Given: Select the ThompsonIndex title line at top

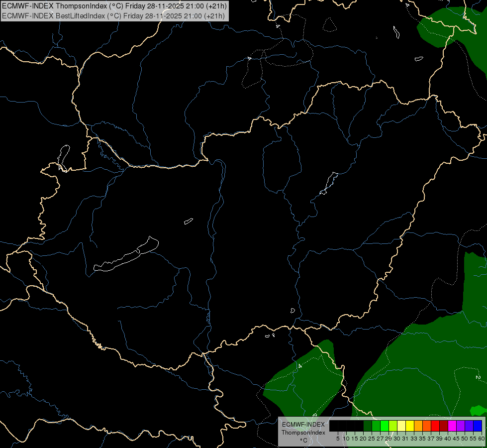Looking at the screenshot, I should point(114,6).
